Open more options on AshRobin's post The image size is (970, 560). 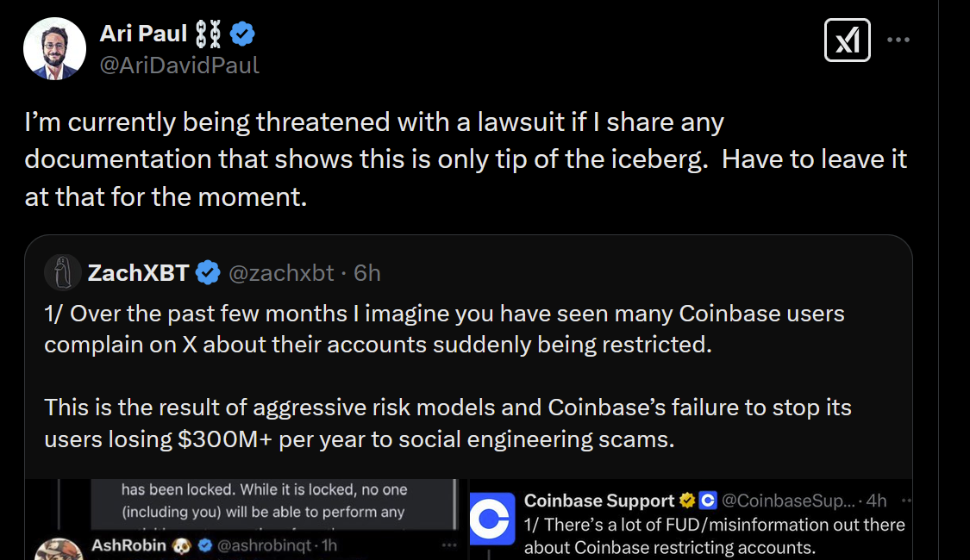(449, 545)
